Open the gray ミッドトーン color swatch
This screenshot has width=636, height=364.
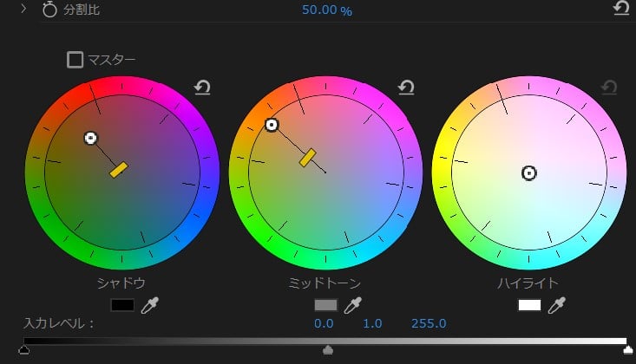(x=325, y=305)
